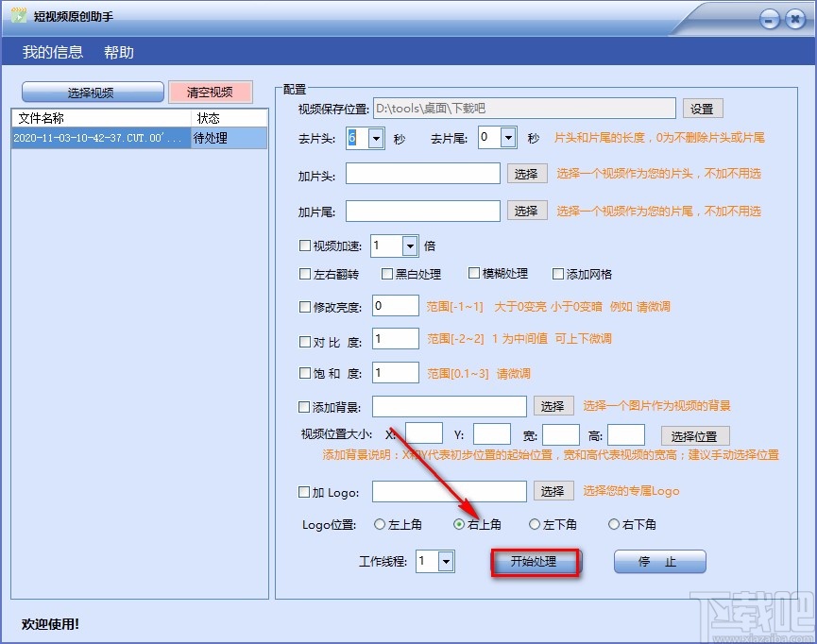Screen dimensions: 817x644
Task: Click the Y position input field
Action: point(492,434)
